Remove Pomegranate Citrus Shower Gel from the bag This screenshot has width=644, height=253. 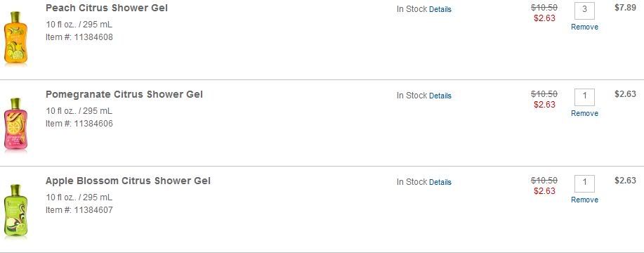coord(584,113)
